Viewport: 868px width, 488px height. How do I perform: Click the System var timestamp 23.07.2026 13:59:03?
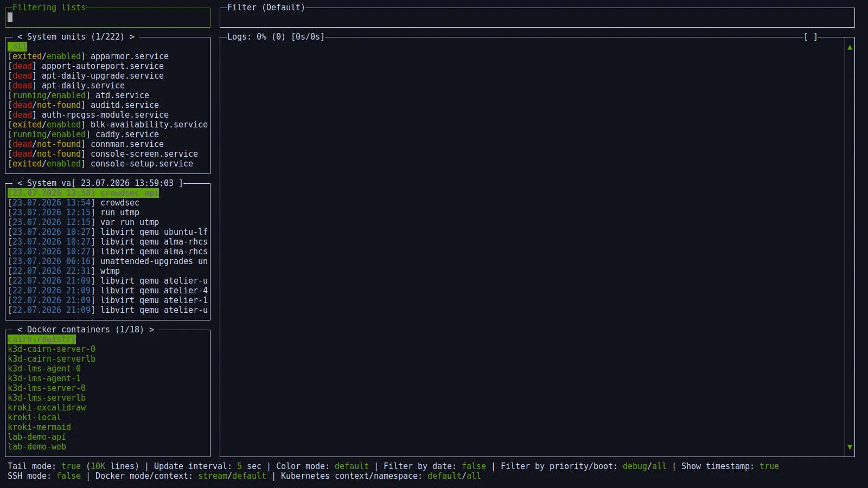click(127, 183)
